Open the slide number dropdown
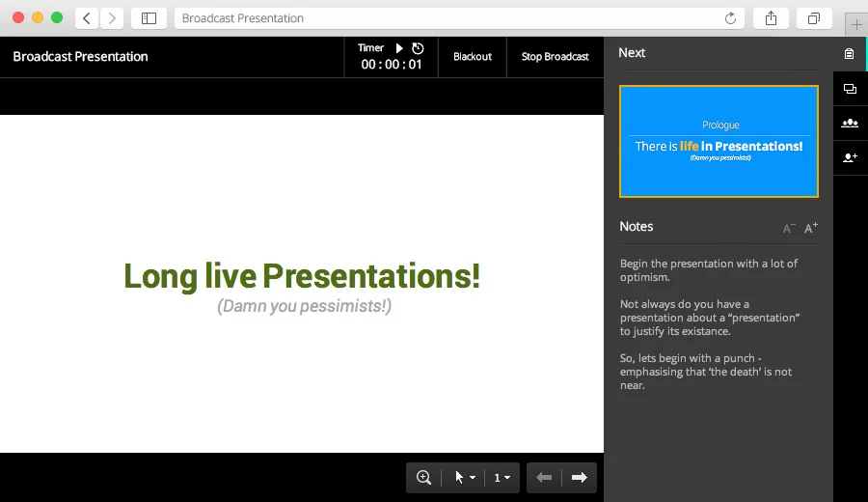 (x=502, y=477)
